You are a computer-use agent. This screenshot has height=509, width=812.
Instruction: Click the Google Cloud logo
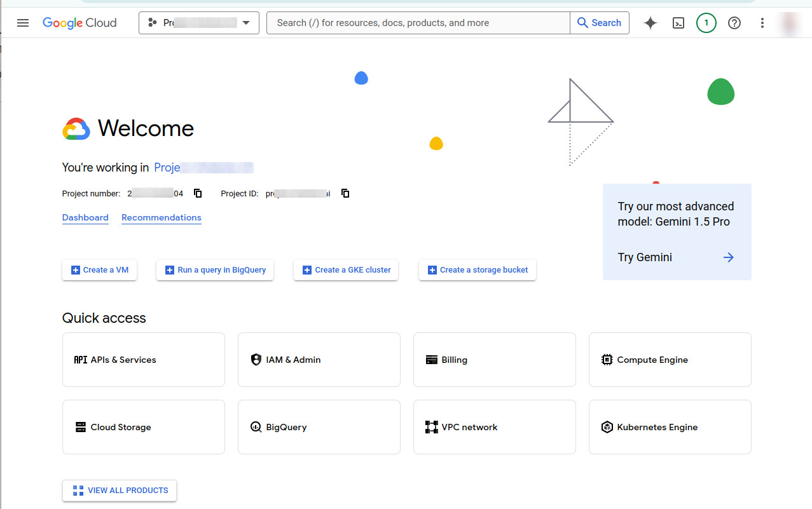tap(79, 23)
